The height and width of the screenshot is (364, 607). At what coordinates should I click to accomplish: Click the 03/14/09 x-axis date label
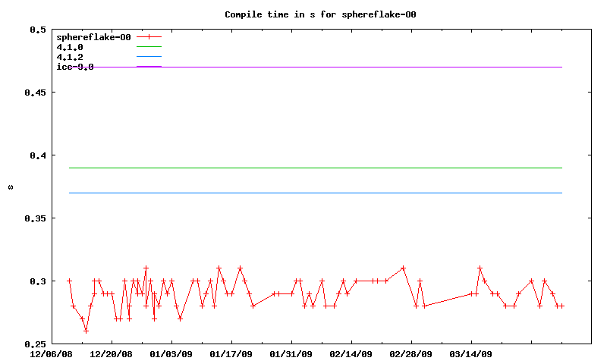coord(471,354)
